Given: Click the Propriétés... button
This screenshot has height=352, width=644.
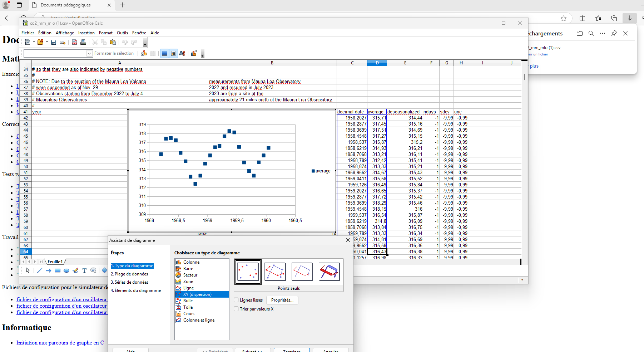Looking at the screenshot, I should [x=282, y=300].
